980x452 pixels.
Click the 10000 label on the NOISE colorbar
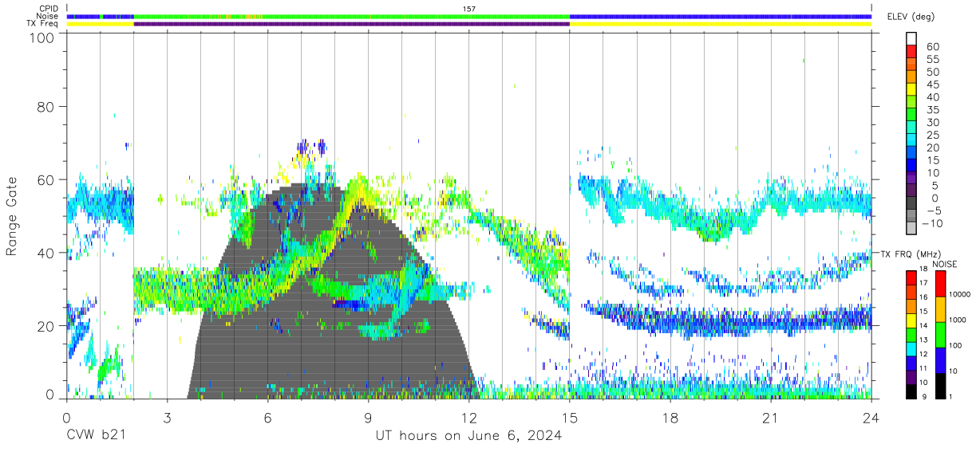click(x=960, y=294)
